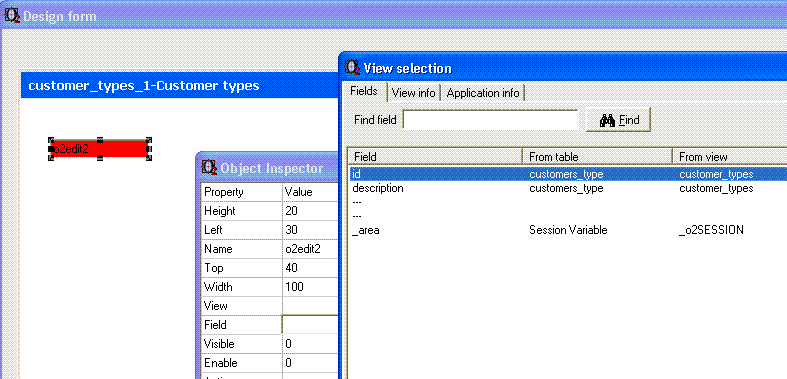Select the View property name
Image resolution: width=787 pixels, height=379 pixels.
[241, 306]
